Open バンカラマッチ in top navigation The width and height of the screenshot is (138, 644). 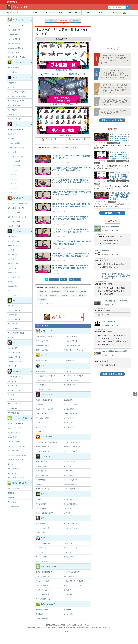click(63, 13)
